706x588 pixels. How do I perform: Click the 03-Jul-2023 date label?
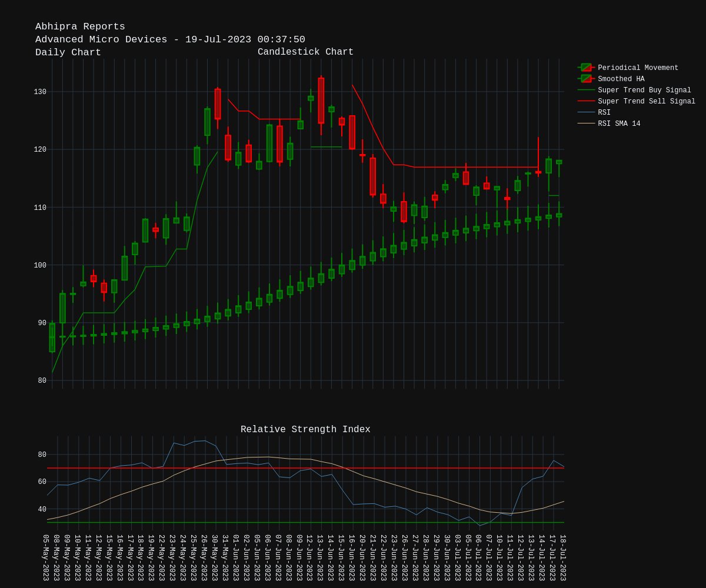coord(458,557)
